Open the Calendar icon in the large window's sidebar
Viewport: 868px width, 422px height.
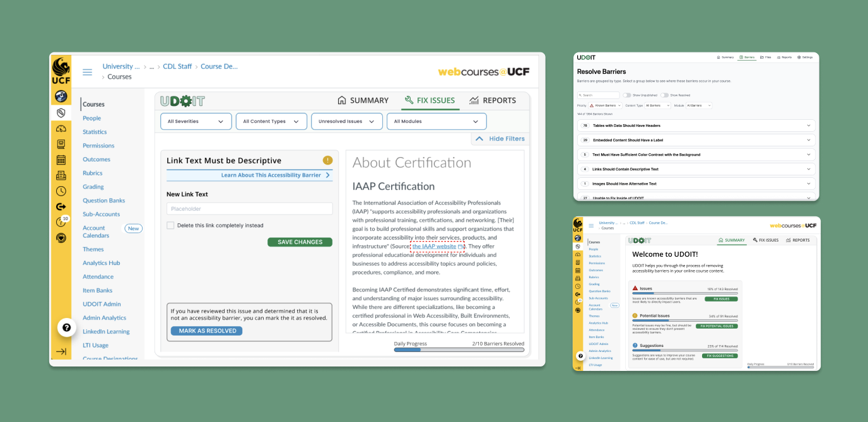[61, 160]
